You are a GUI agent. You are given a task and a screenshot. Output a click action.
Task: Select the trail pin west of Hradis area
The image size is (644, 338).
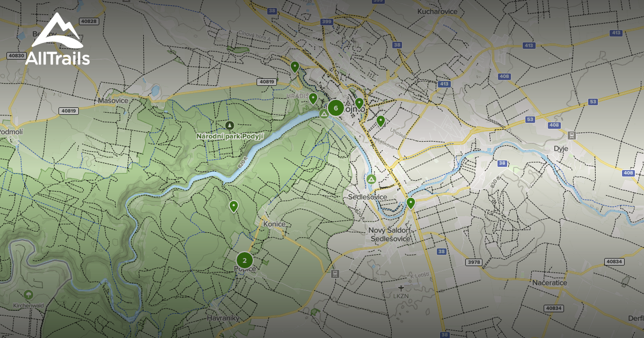313,98
